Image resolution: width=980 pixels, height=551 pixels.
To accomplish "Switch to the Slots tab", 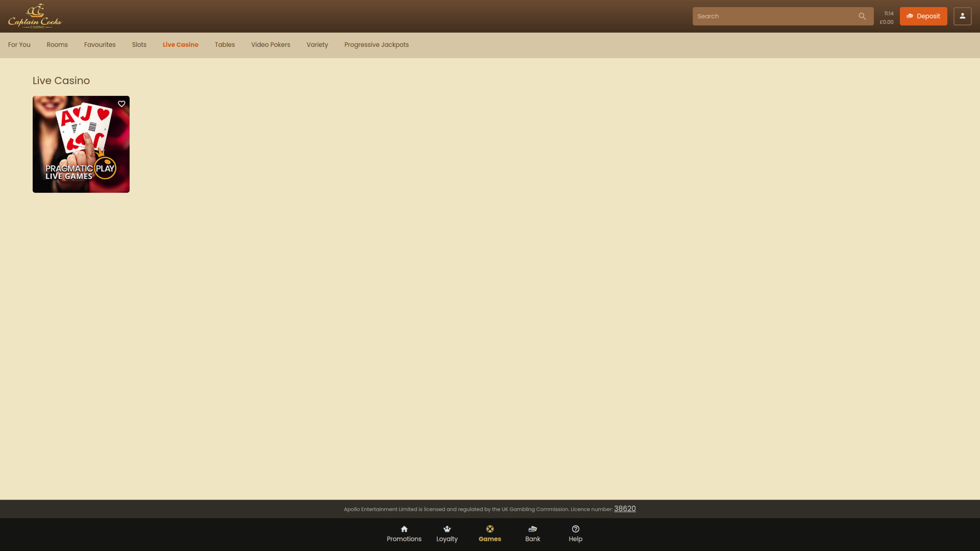I will [139, 45].
